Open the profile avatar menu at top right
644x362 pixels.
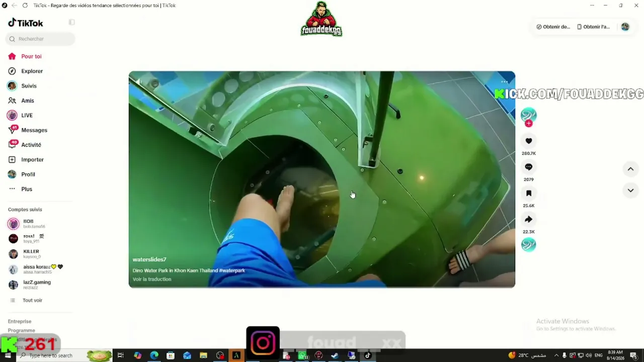625,27
